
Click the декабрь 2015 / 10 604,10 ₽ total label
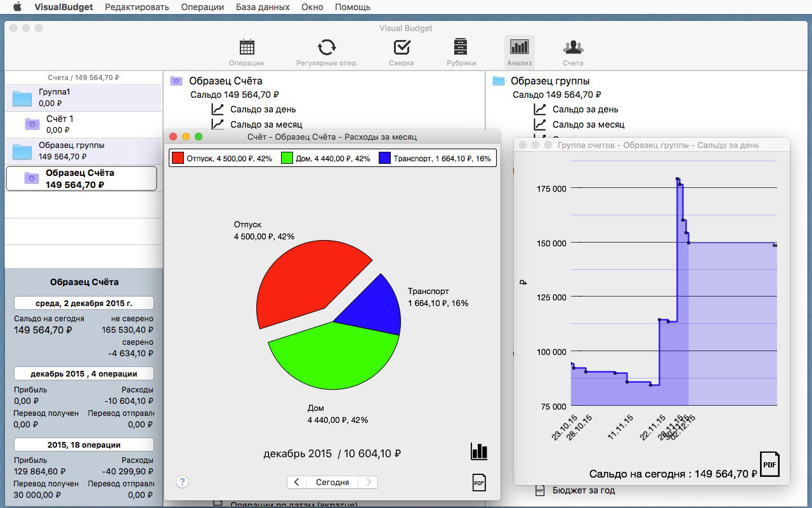(332, 453)
